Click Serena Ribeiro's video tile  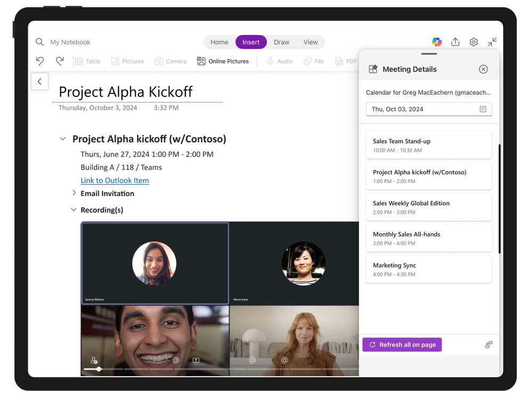155,263
